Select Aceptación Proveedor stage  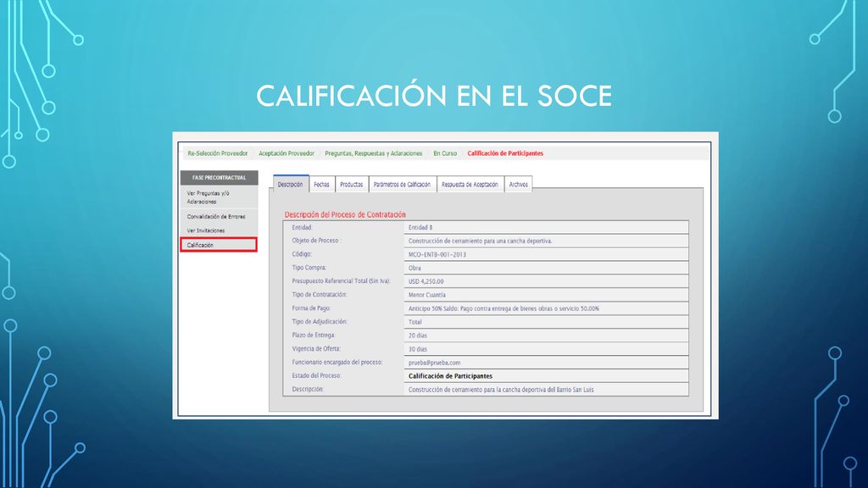click(287, 153)
